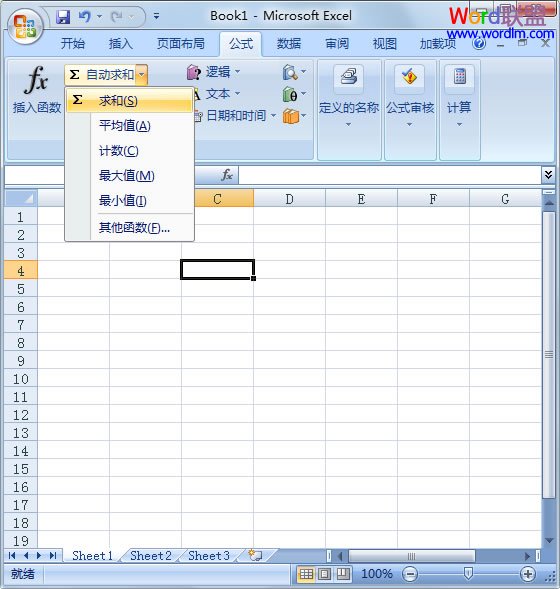Click the Office button logo
560x589 pixels.
click(x=25, y=27)
